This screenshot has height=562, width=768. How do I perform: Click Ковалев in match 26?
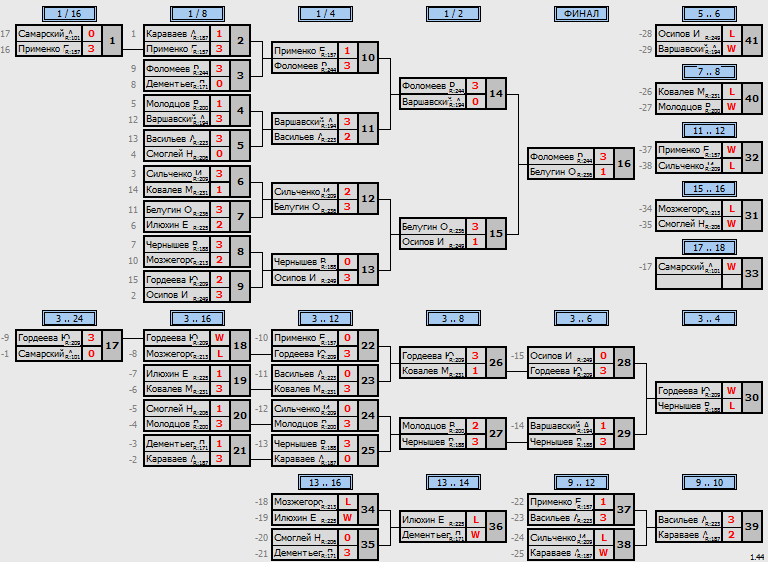pyautogui.click(x=432, y=371)
